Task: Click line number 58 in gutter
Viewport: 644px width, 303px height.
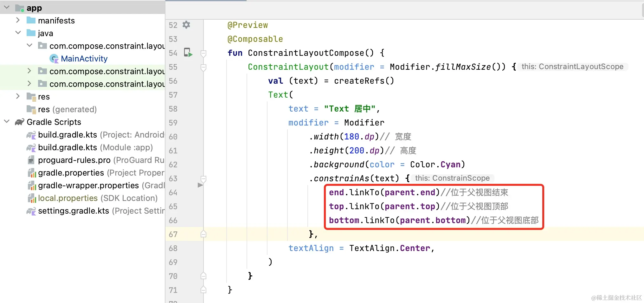Action: point(173,109)
